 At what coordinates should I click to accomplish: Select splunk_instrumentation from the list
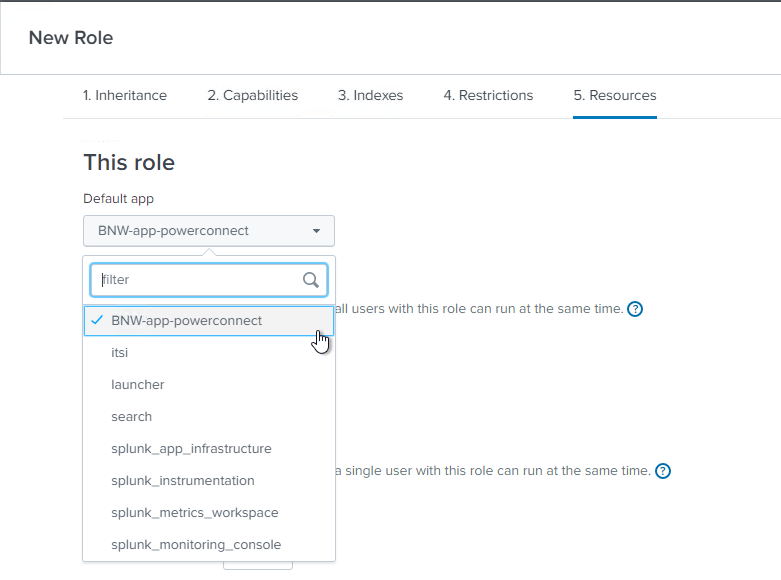[183, 481]
